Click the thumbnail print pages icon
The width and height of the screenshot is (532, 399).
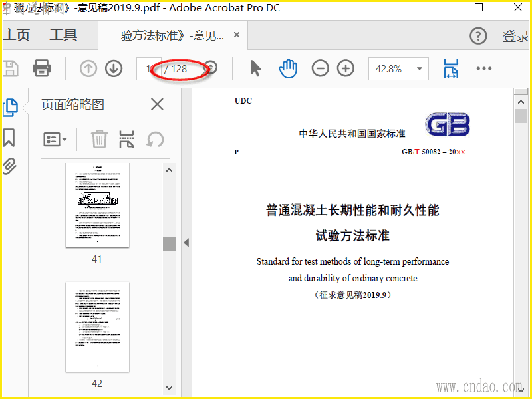[126, 140]
